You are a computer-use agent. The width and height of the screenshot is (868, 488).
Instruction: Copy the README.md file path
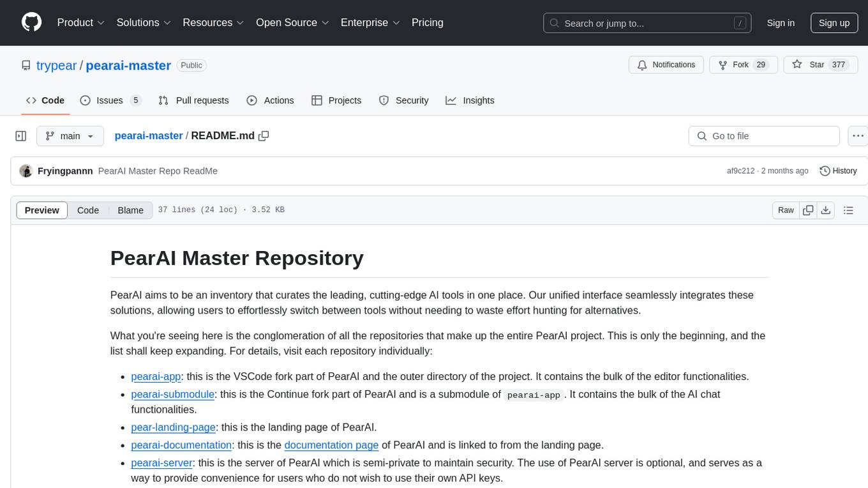[x=264, y=136]
